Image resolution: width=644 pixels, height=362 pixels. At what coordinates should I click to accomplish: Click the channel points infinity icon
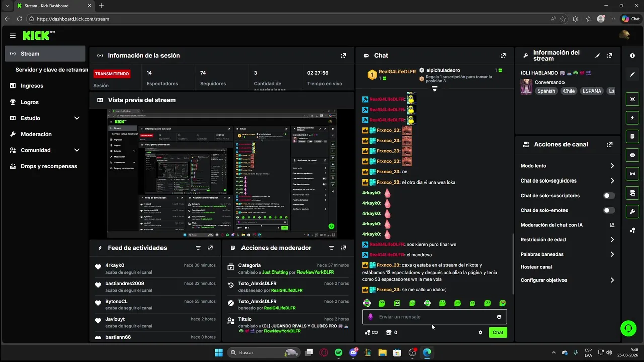[x=371, y=332]
